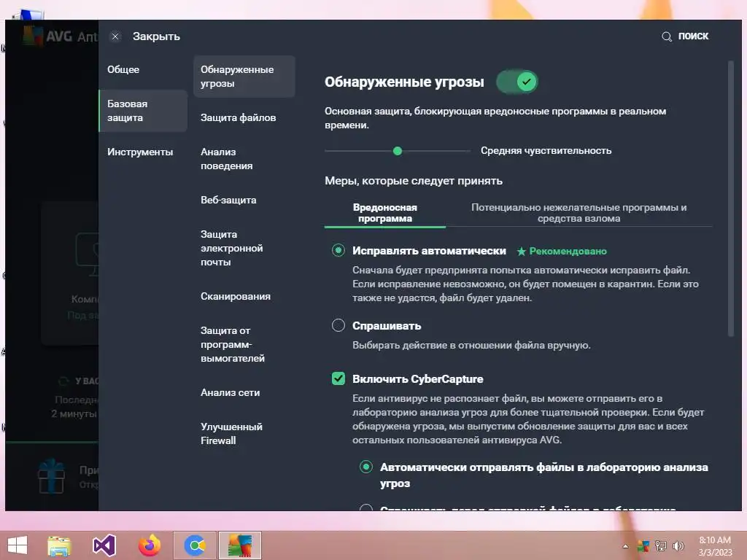747x560 pixels.
Task: Launch Firefox from the taskbar
Action: 149,545
